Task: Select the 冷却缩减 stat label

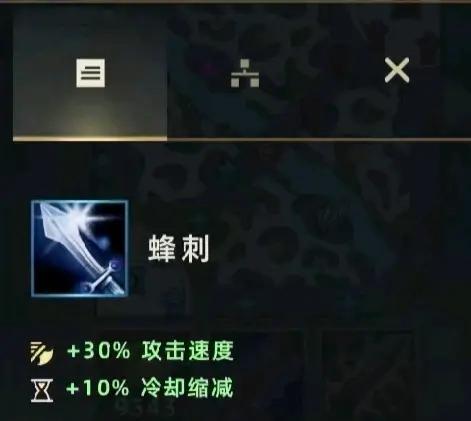Action: coord(187,388)
